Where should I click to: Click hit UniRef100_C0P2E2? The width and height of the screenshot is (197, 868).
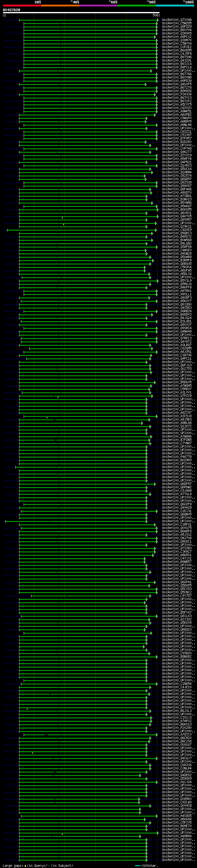tap(177, 47)
